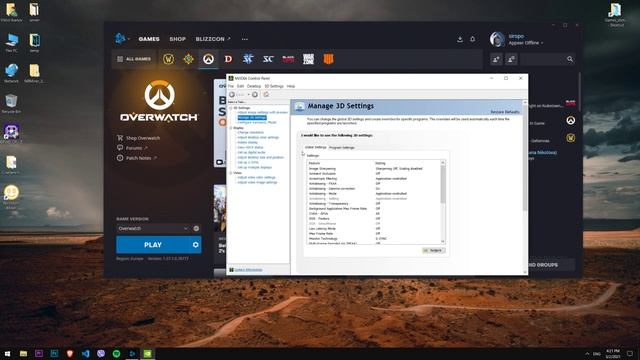
Task: Select the Black Ops 4 orange icon
Action: (329, 59)
